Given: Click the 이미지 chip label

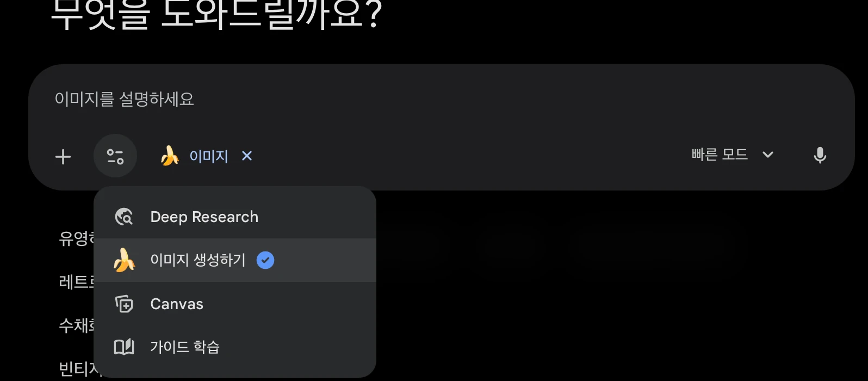Looking at the screenshot, I should coord(209,156).
